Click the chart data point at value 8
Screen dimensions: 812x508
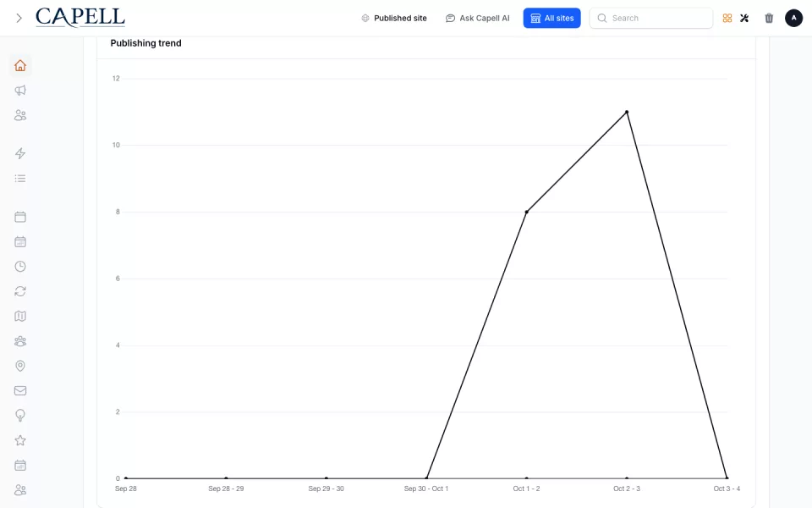[527, 212]
